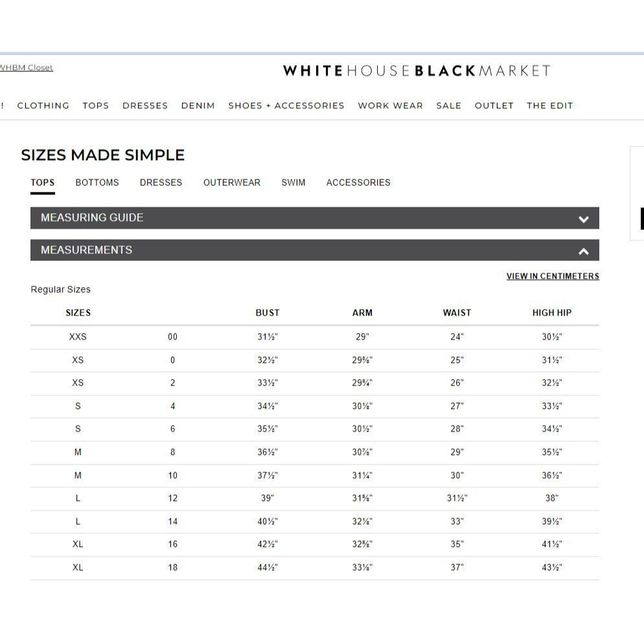Open the Outlet navigation menu
Image resolution: width=644 pixels, height=644 pixels.
pyautogui.click(x=494, y=106)
